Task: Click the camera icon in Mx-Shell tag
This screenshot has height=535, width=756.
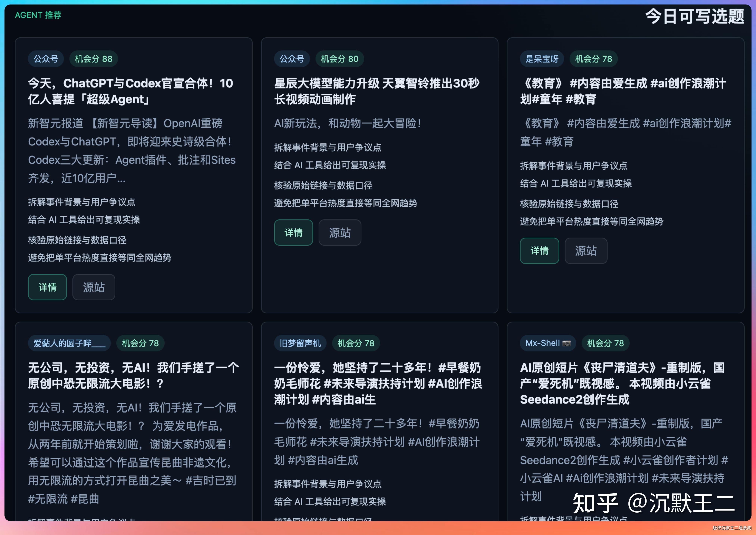Action: 566,343
